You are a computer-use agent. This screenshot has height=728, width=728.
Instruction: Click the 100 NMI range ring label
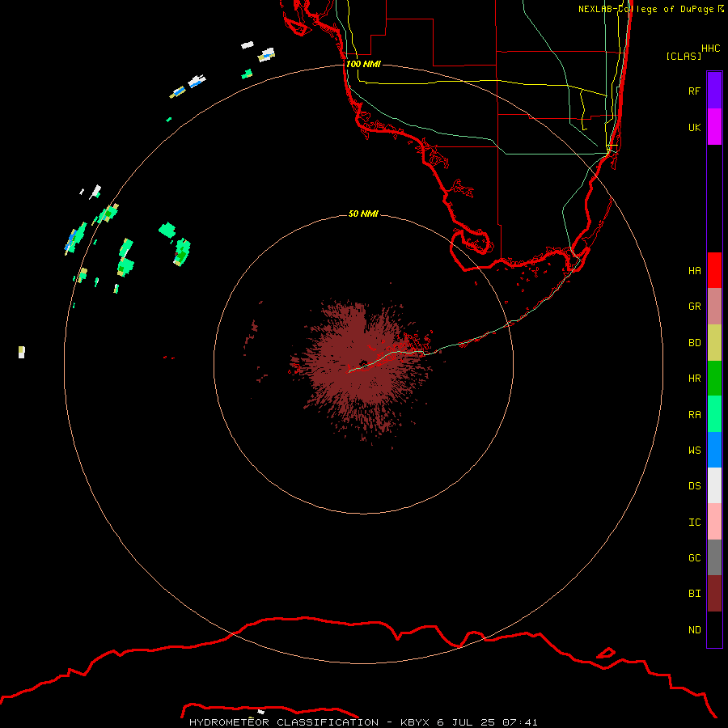tap(363, 64)
